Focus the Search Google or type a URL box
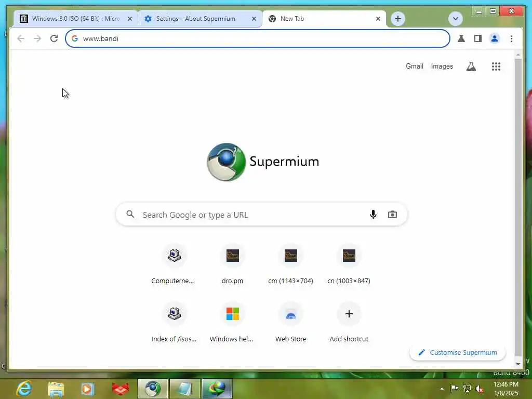This screenshot has height=399, width=532. click(x=261, y=215)
